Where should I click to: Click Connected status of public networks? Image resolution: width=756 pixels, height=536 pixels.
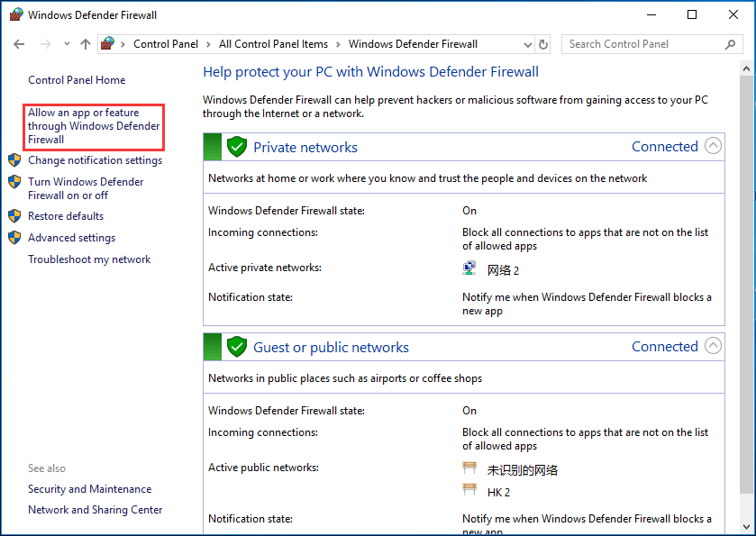click(664, 347)
